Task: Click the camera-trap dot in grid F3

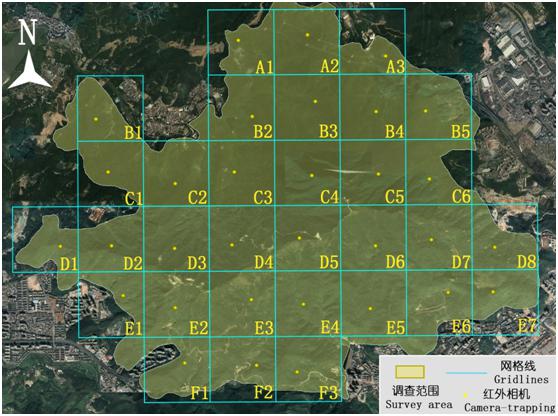Action: point(297,372)
